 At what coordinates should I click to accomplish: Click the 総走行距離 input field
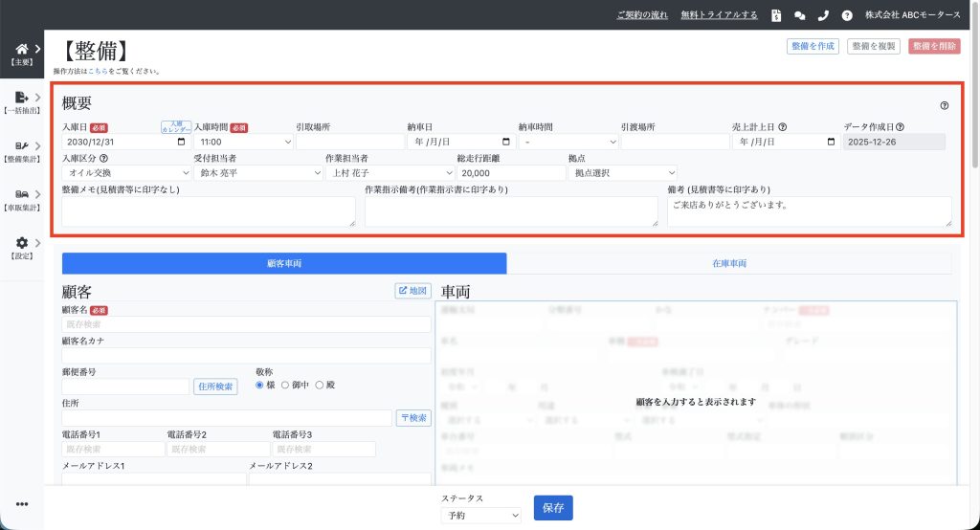point(510,173)
